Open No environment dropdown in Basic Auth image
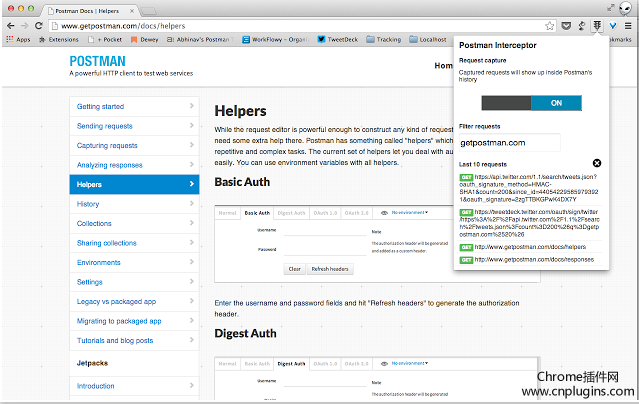 pos(410,212)
